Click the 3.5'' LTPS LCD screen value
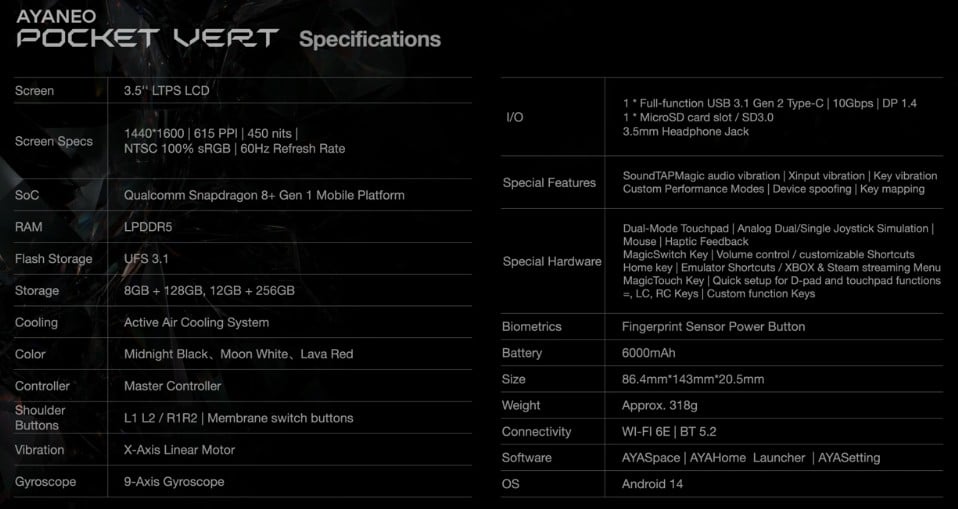The height and width of the screenshot is (509, 958). (x=166, y=91)
